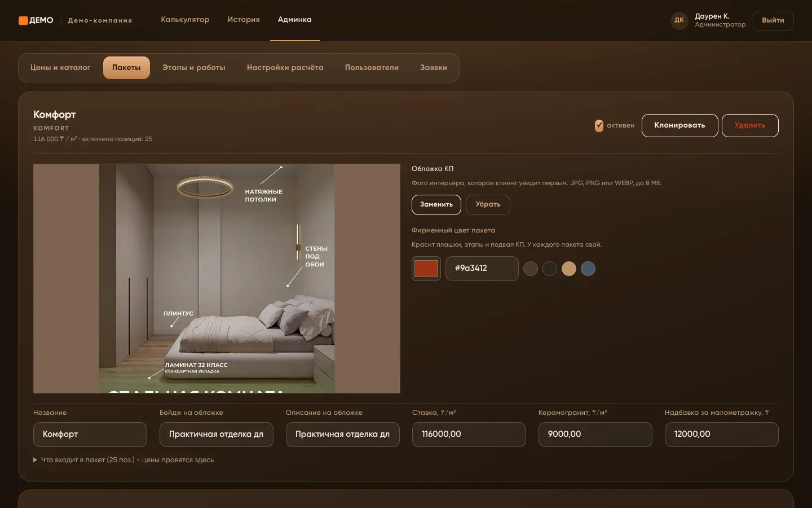Click the orange ДЕМО logo
The height and width of the screenshot is (508, 812).
36,20
